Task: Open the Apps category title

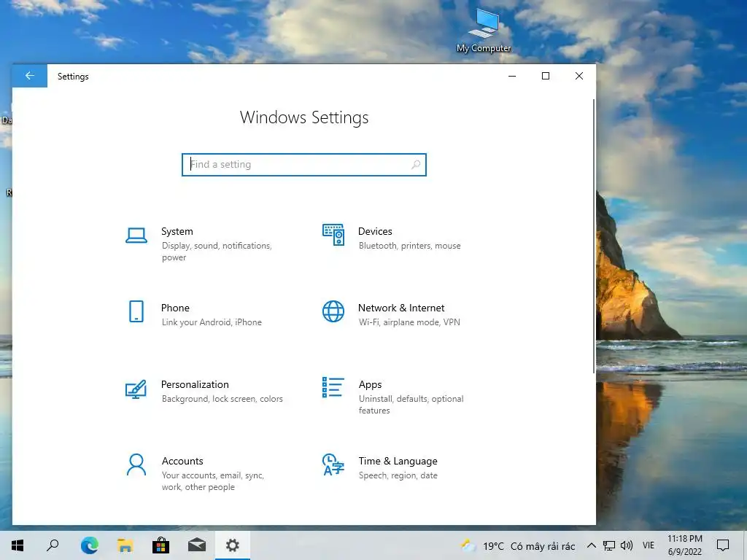Action: pos(370,385)
